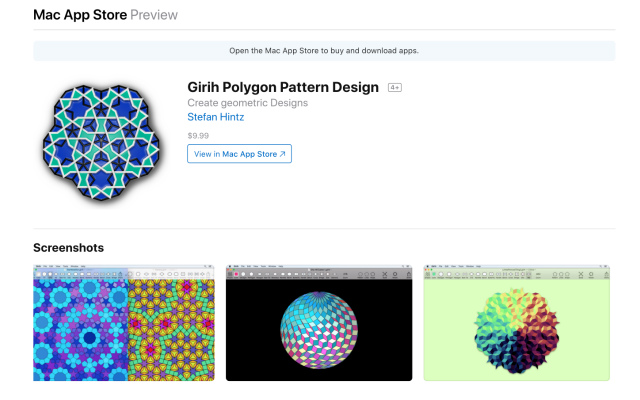This screenshot has width=640, height=400.
Task: Click the Girih Polygon Pattern Design app icon
Action: coord(101,142)
